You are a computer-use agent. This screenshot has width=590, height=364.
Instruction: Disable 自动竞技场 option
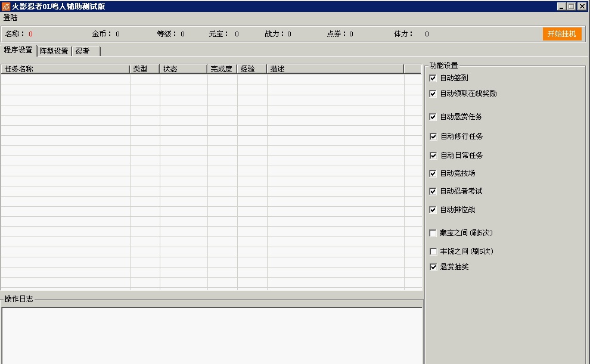(433, 173)
